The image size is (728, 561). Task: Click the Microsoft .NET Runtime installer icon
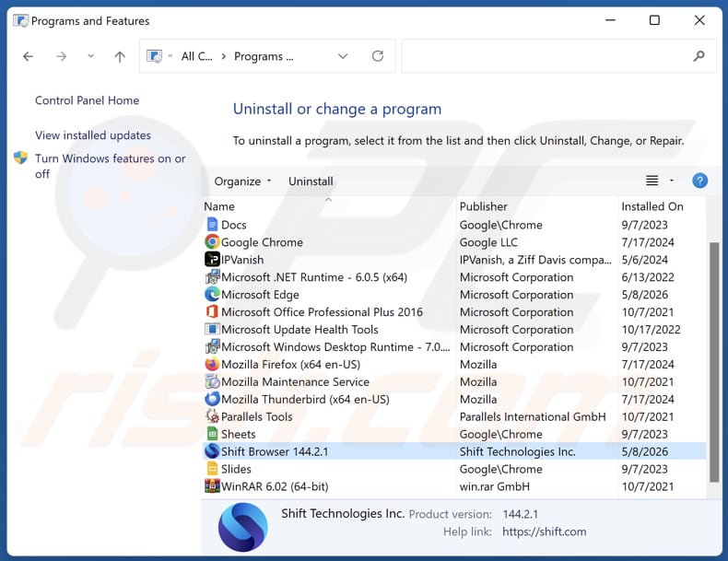pyautogui.click(x=212, y=276)
